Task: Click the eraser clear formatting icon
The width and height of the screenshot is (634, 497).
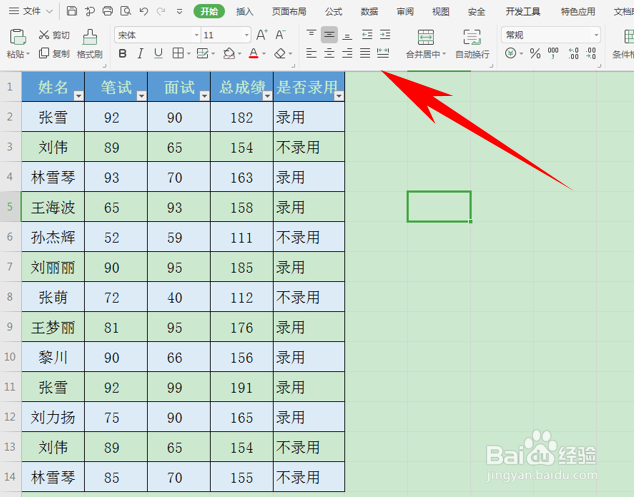Action: [x=280, y=53]
